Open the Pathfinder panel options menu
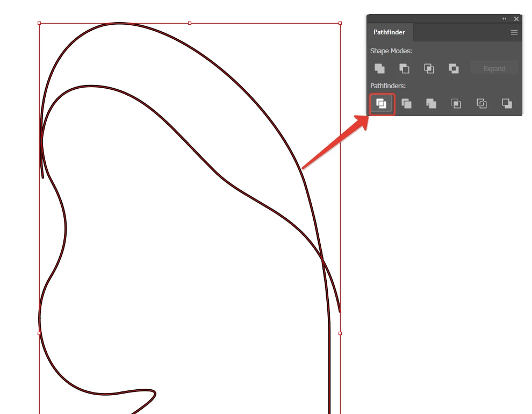 514,32
